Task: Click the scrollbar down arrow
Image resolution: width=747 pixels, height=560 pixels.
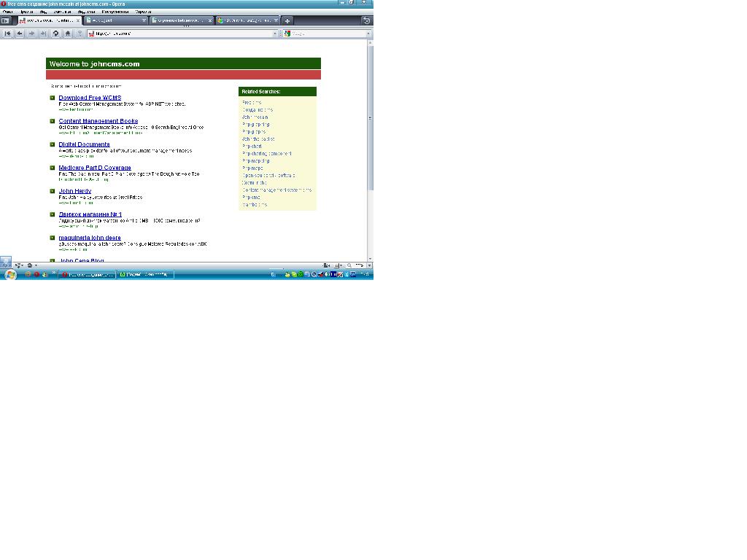Action: [370, 259]
